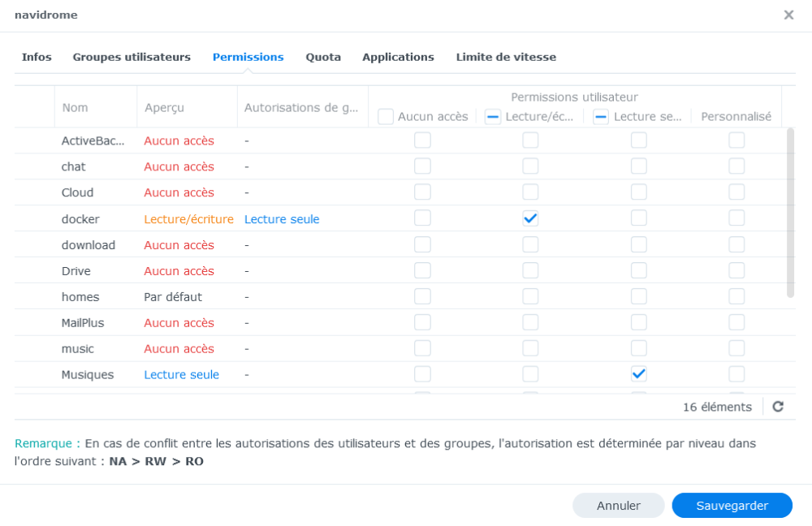Select the Musiques folder name
Viewport: 812px width, 526px height.
tap(88, 375)
